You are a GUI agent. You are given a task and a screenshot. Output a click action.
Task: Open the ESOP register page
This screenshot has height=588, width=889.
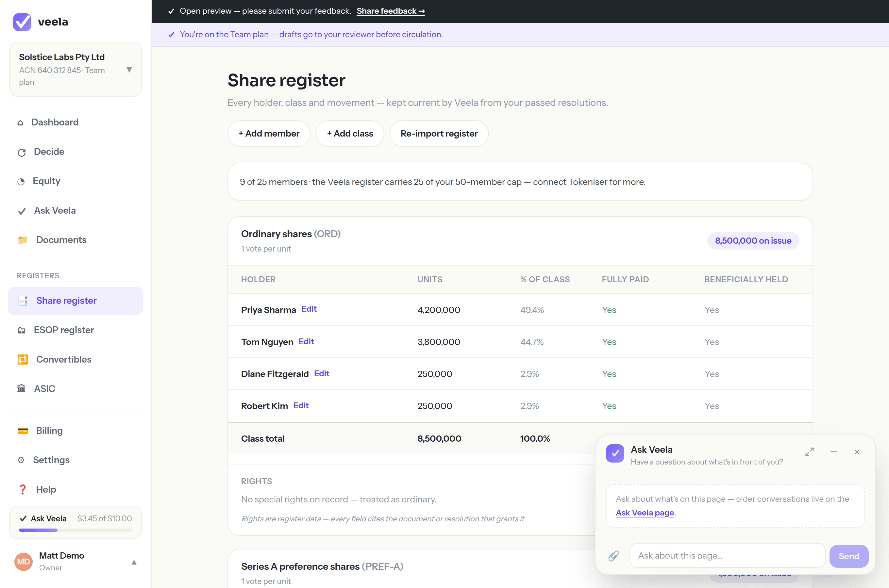pyautogui.click(x=75, y=330)
